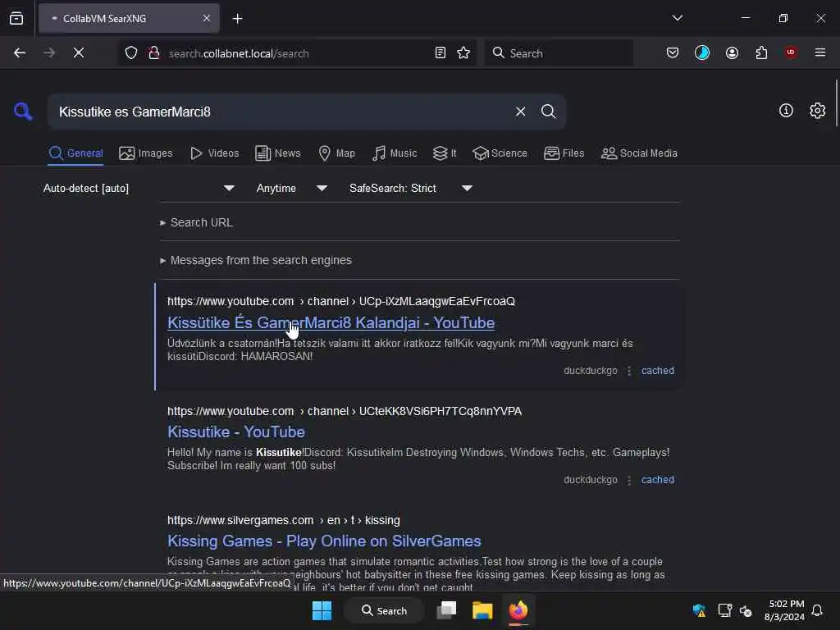
Task: Switch to the Videos category
Action: [x=214, y=153]
